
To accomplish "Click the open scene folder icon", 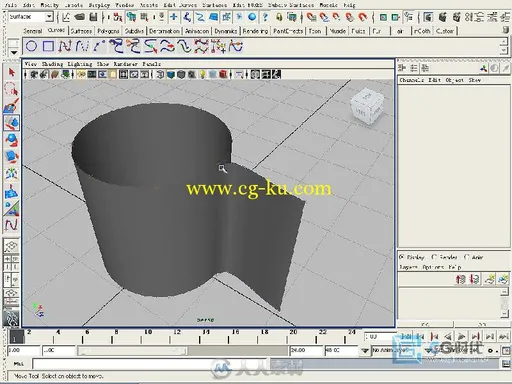I will coord(80,17).
